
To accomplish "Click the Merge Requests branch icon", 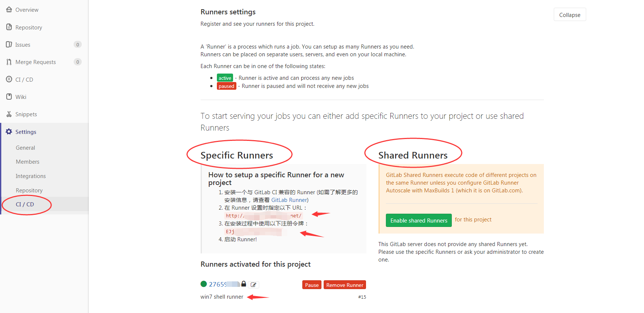I will pos(9,62).
